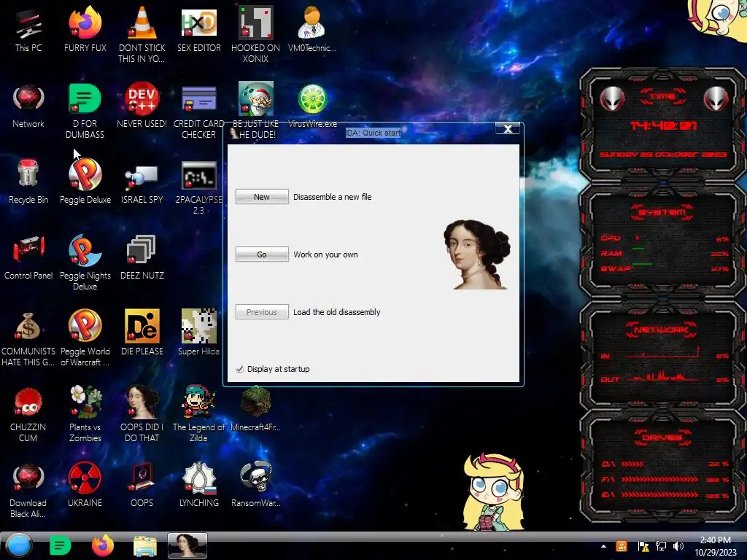Screen dimensions: 747x560
Task: Select the 2PACALYPSE 2.3 console icon
Action: coord(198,186)
